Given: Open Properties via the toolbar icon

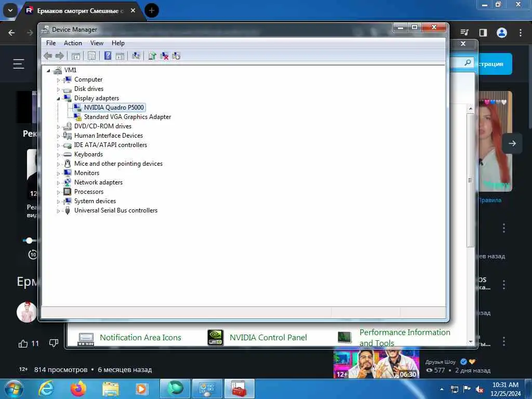Looking at the screenshot, I should coord(91,56).
